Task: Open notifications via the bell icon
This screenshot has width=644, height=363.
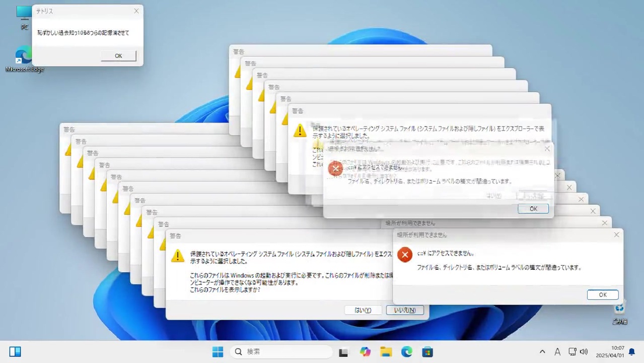Action: click(632, 352)
